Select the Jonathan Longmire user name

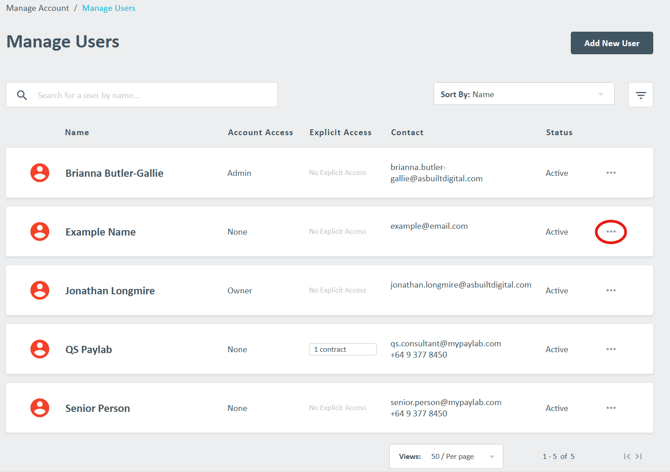pyautogui.click(x=110, y=291)
